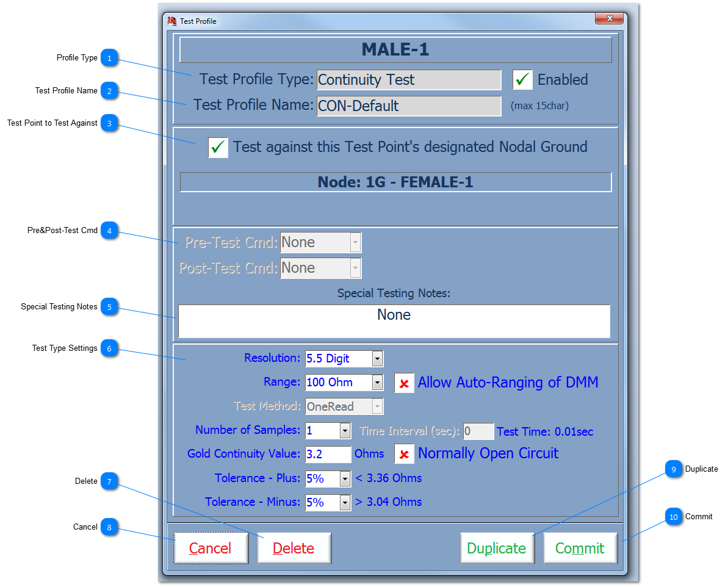Image resolution: width=728 pixels, height=587 pixels.
Task: Click the Profile Type callout badge 1
Action: pyautogui.click(x=109, y=58)
